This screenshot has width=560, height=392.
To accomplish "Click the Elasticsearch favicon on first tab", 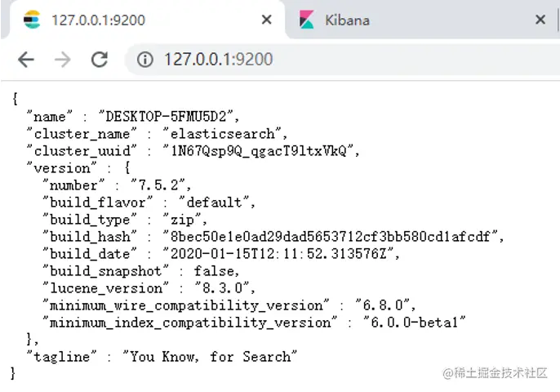I will point(31,20).
